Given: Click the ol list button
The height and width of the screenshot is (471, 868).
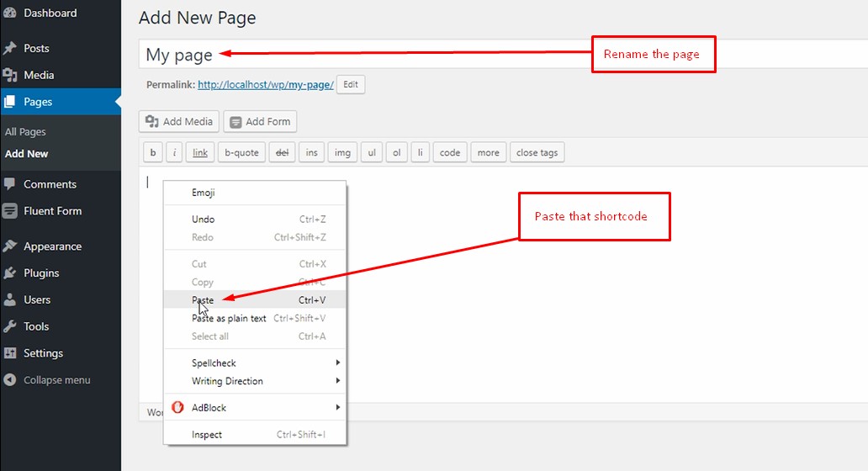Looking at the screenshot, I should [396, 152].
